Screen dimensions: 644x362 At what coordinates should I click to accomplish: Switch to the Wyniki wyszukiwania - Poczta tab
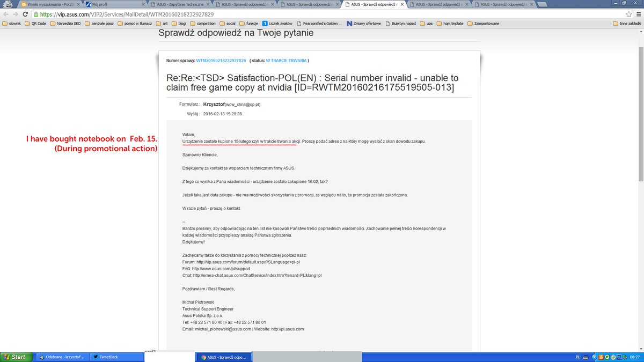[49, 4]
